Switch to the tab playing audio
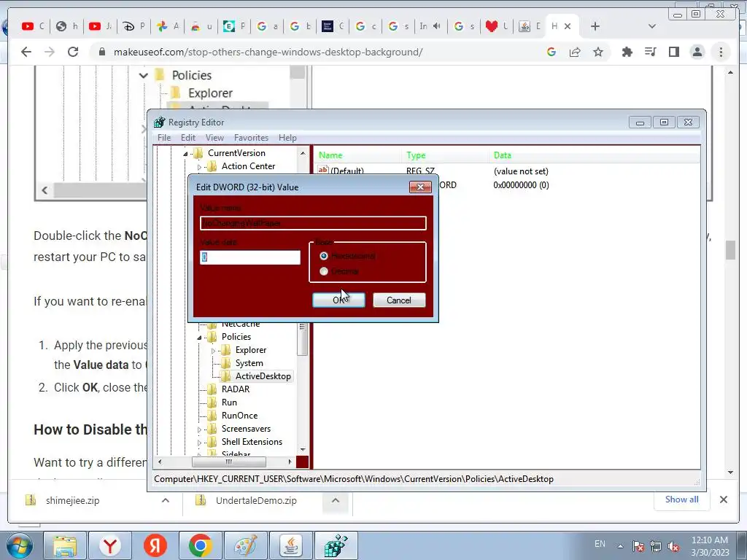This screenshot has width=747, height=560. point(430,26)
